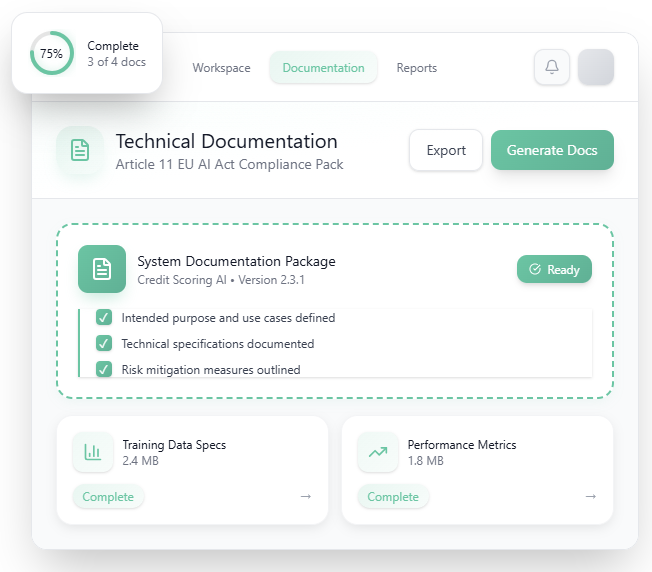
Task: Open Training Data Specs via arrow
Action: 306,497
